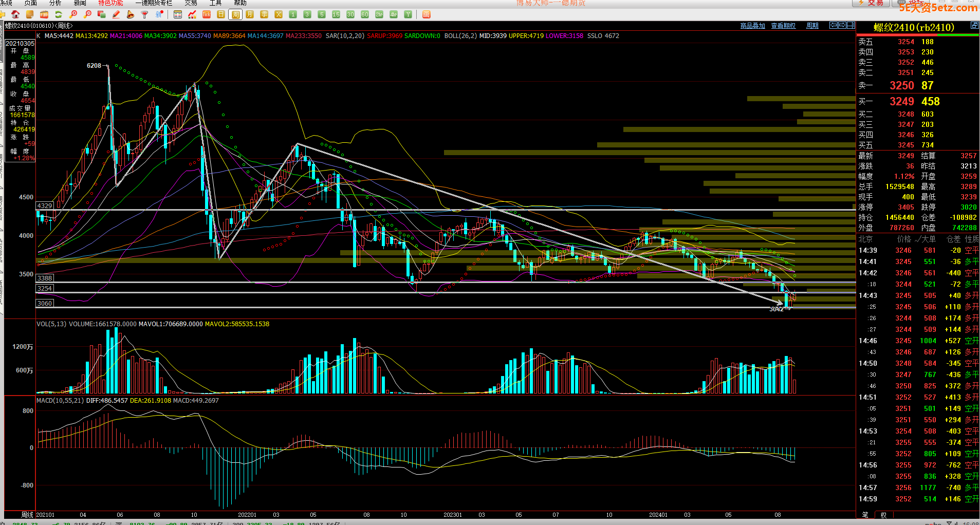
Task: Select the red pencil drawing tool
Action: click(x=116, y=14)
